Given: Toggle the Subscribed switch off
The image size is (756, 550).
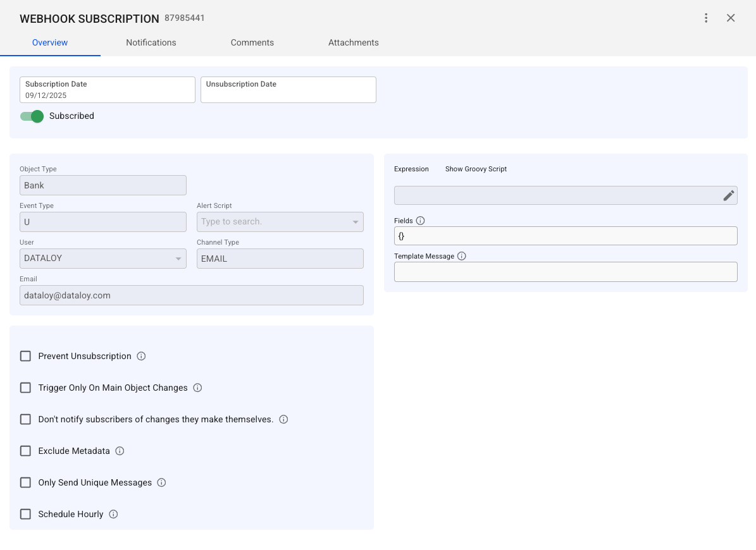Looking at the screenshot, I should [32, 116].
